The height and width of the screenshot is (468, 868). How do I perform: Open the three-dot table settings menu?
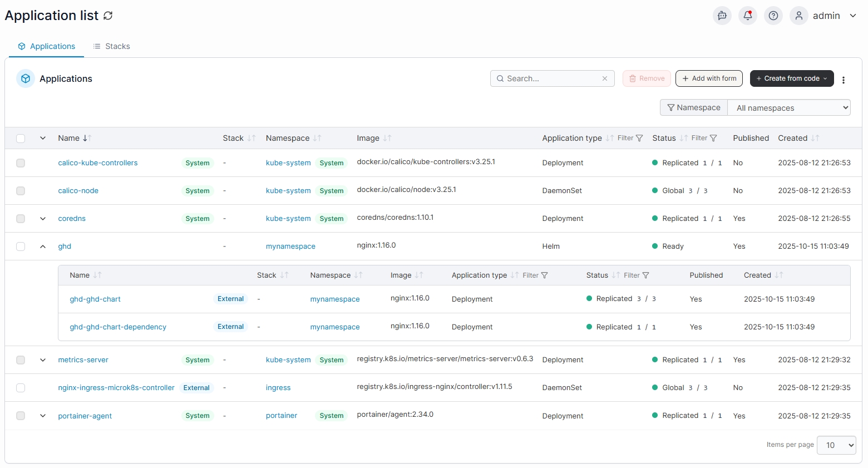click(844, 80)
